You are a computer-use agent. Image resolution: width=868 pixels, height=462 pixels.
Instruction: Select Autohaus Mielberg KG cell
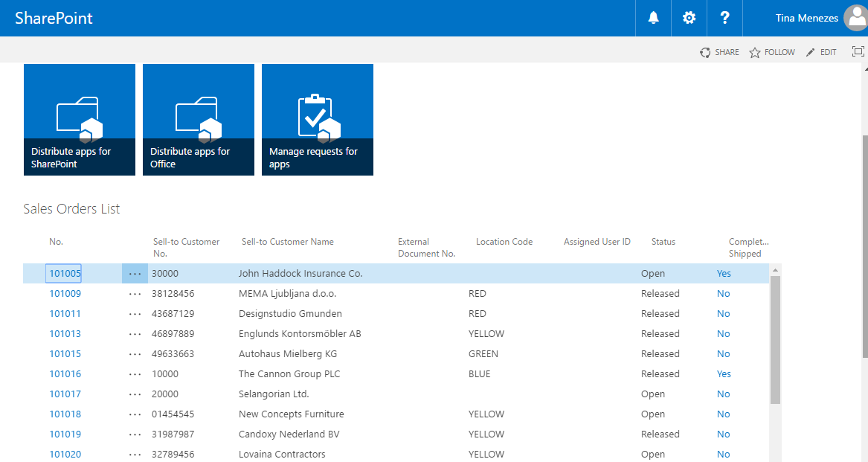click(x=287, y=353)
